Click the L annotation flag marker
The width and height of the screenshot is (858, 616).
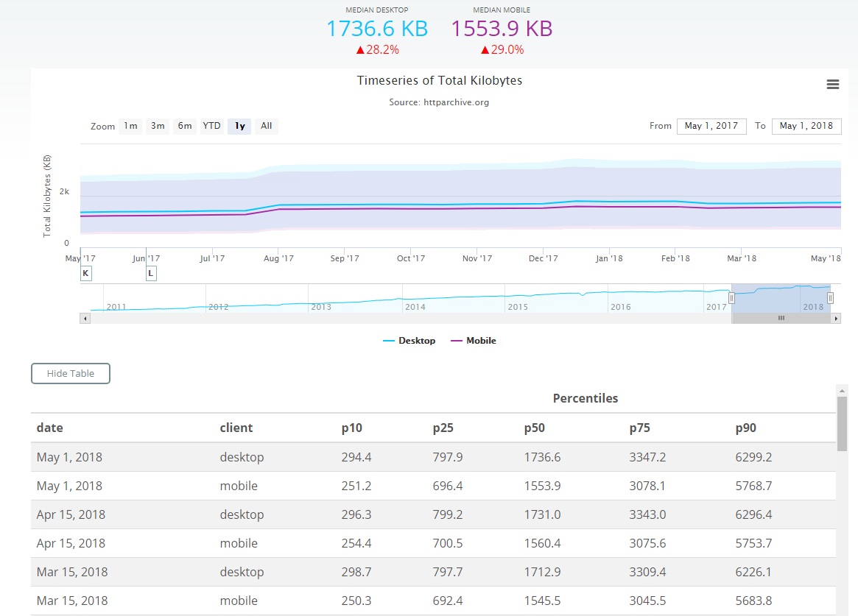(151, 274)
